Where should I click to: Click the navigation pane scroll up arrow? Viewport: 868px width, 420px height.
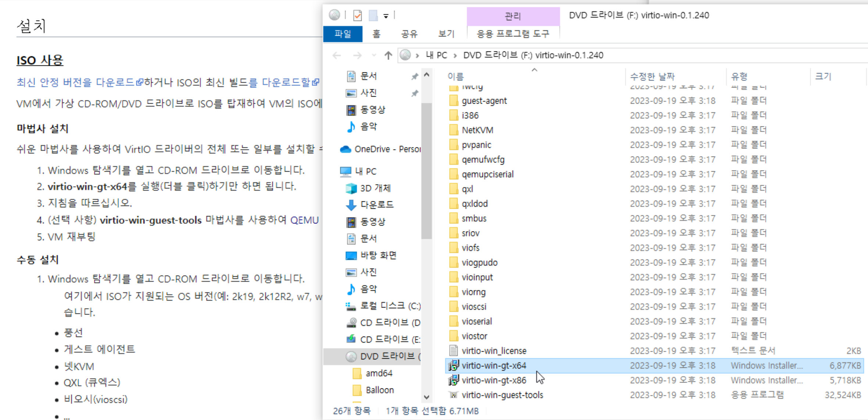click(x=426, y=75)
